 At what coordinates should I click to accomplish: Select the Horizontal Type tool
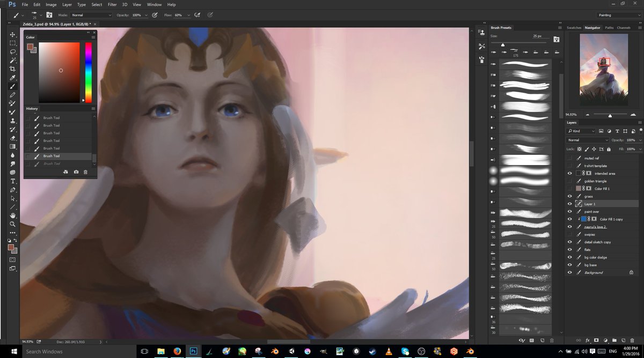click(x=12, y=181)
